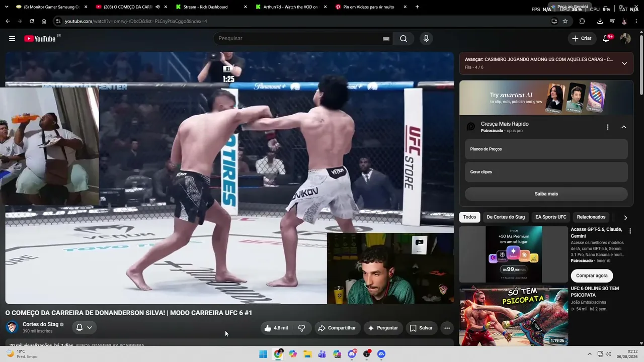Image resolution: width=644 pixels, height=362 pixels.
Task: Open the browser downloads panel
Action: click(600, 21)
